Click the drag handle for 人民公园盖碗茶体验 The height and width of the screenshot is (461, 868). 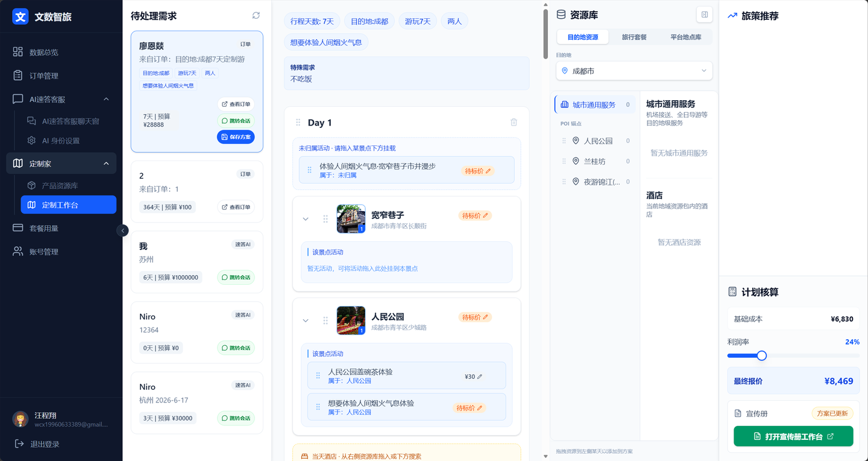pyautogui.click(x=318, y=376)
